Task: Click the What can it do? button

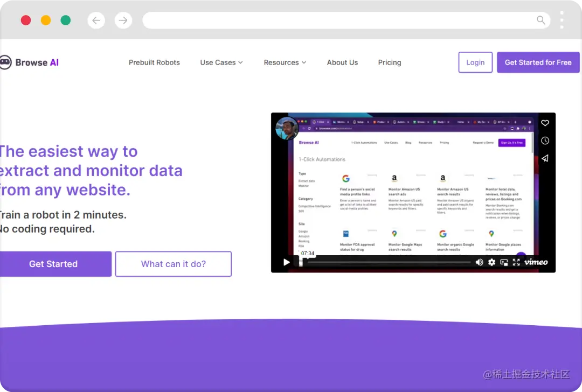Action: 174,264
